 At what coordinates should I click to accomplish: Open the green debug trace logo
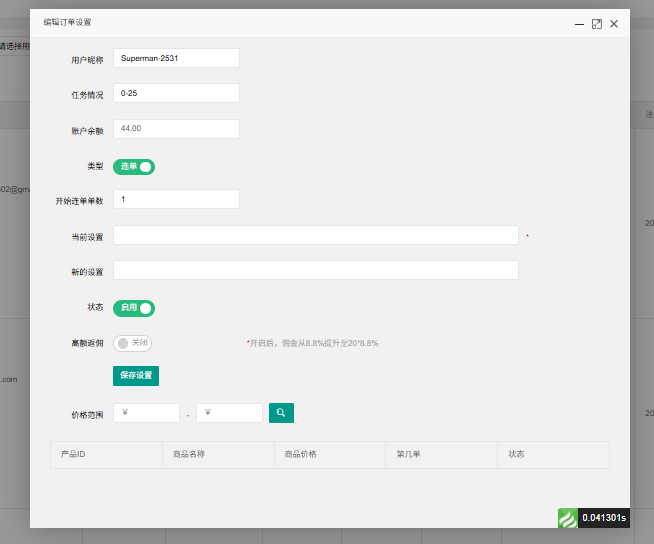click(568, 518)
